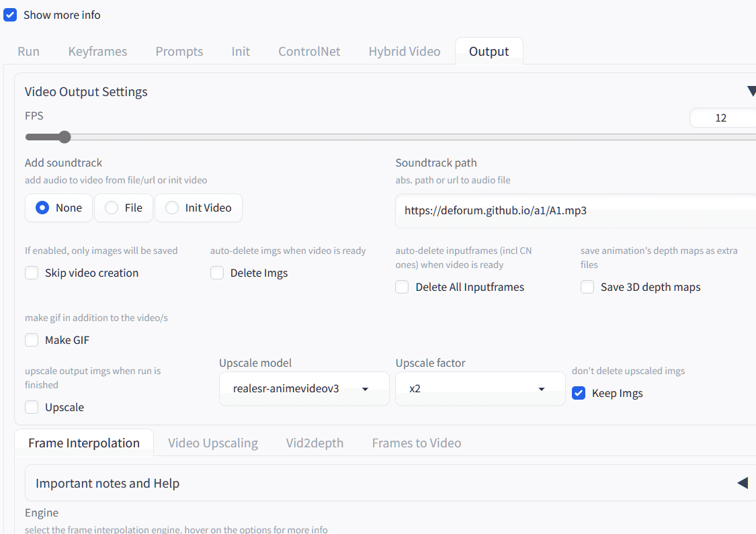
Task: Switch to the Frames to Video sub-tab
Action: pyautogui.click(x=417, y=443)
